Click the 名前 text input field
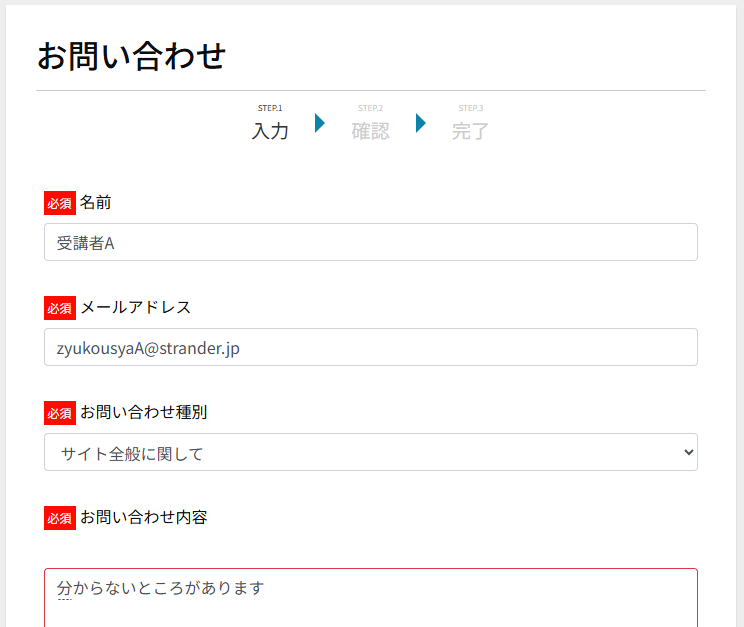The height and width of the screenshot is (627, 744). click(370, 242)
